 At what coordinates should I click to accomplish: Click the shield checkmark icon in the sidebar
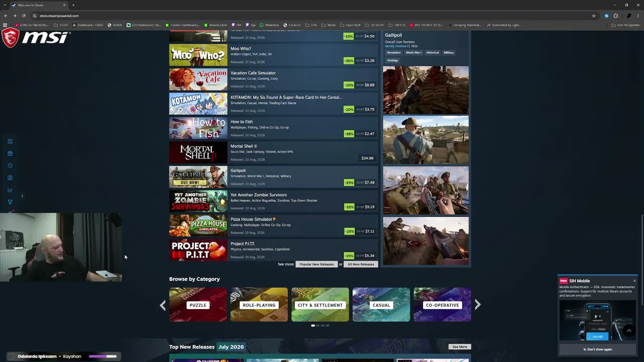coord(10,165)
